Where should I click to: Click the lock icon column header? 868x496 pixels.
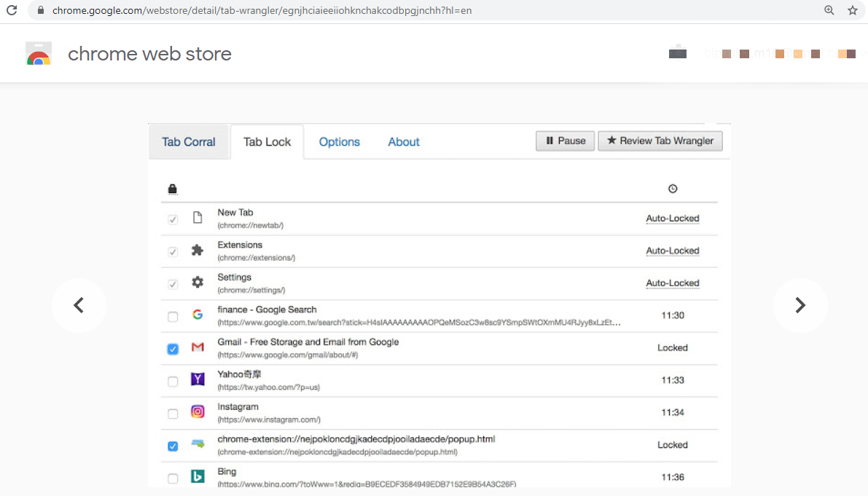(173, 189)
